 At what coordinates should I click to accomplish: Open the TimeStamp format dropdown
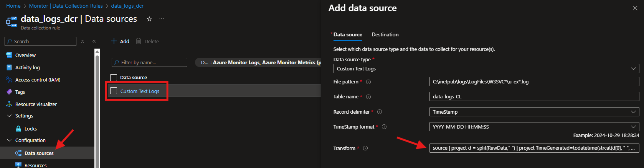click(x=533, y=127)
